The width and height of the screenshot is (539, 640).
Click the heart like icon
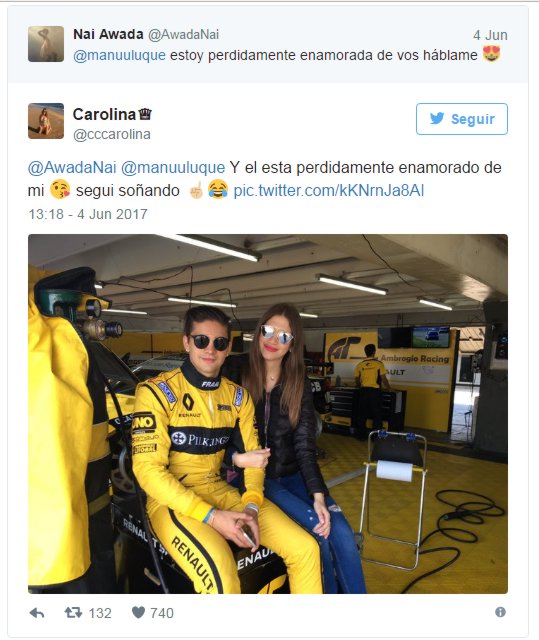coord(138,612)
